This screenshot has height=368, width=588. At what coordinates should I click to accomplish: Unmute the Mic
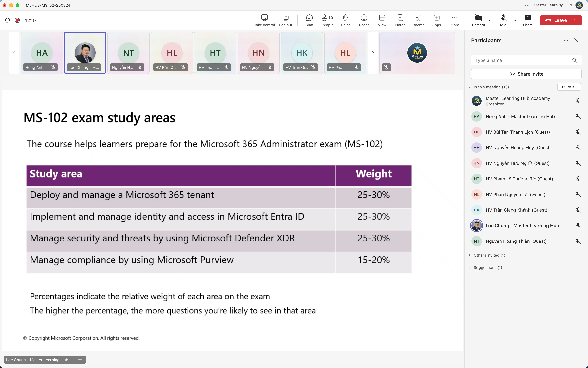click(x=503, y=20)
